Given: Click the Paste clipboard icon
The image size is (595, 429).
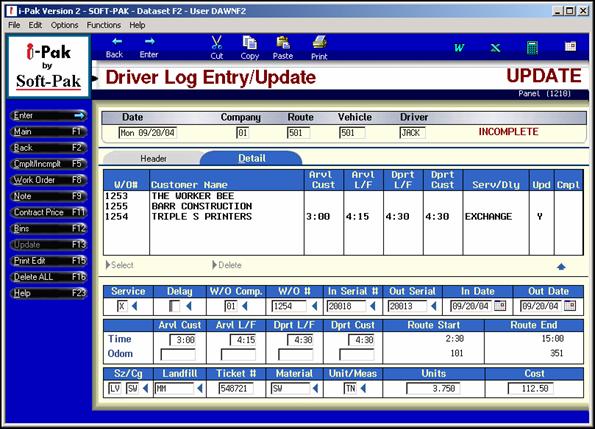Looking at the screenshot, I should (283, 43).
